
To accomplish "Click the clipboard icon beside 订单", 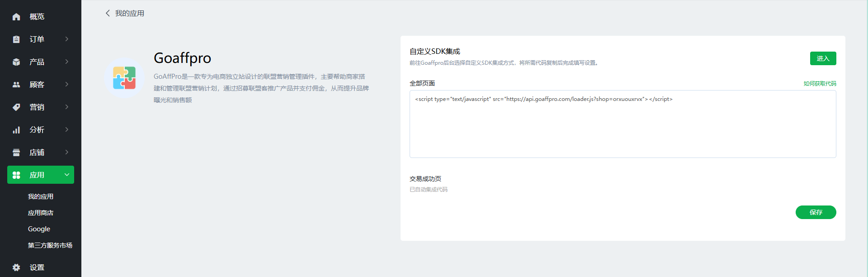I will click(x=16, y=39).
